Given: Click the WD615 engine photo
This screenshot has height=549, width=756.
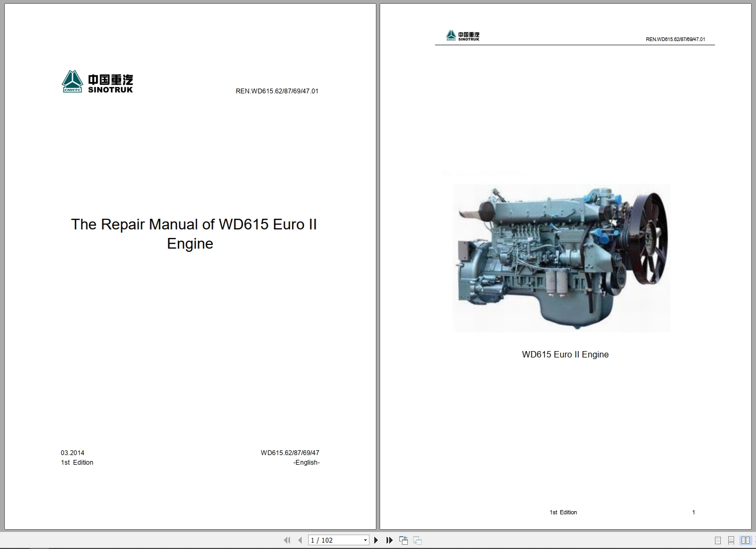Looking at the screenshot, I should click(x=561, y=258).
